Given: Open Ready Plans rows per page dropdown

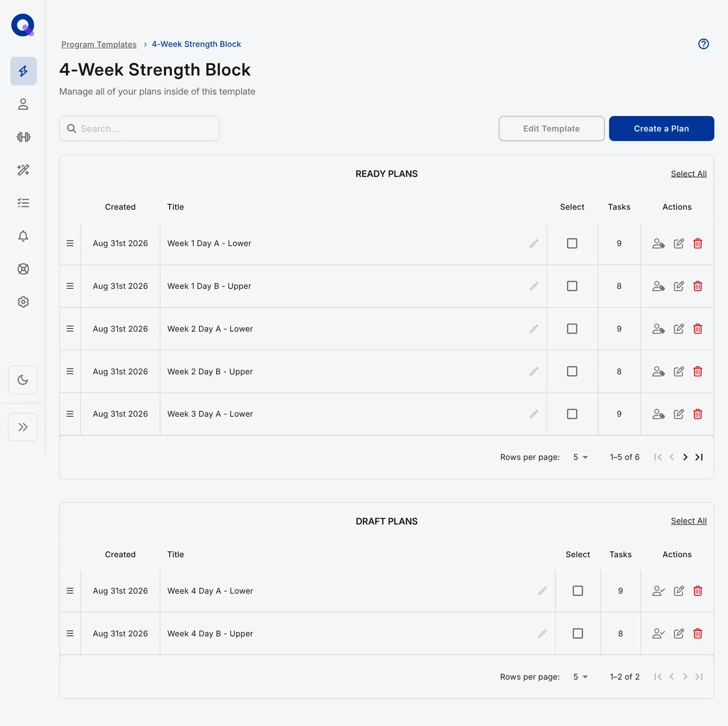Looking at the screenshot, I should tap(581, 457).
